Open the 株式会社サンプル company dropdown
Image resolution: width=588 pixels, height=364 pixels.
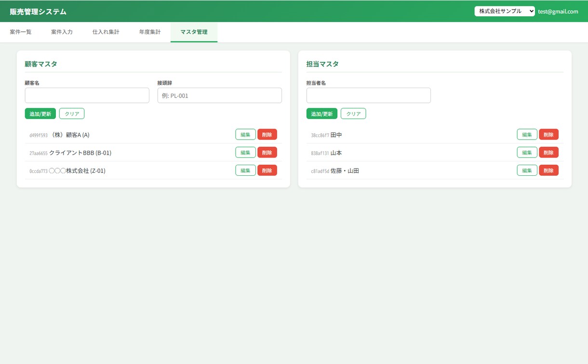pos(505,11)
